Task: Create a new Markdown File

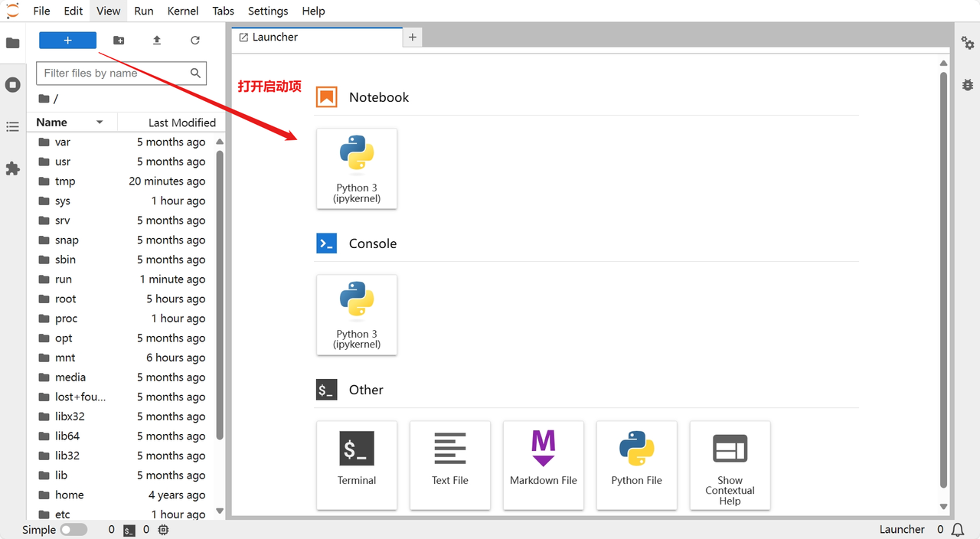Action: (544, 465)
